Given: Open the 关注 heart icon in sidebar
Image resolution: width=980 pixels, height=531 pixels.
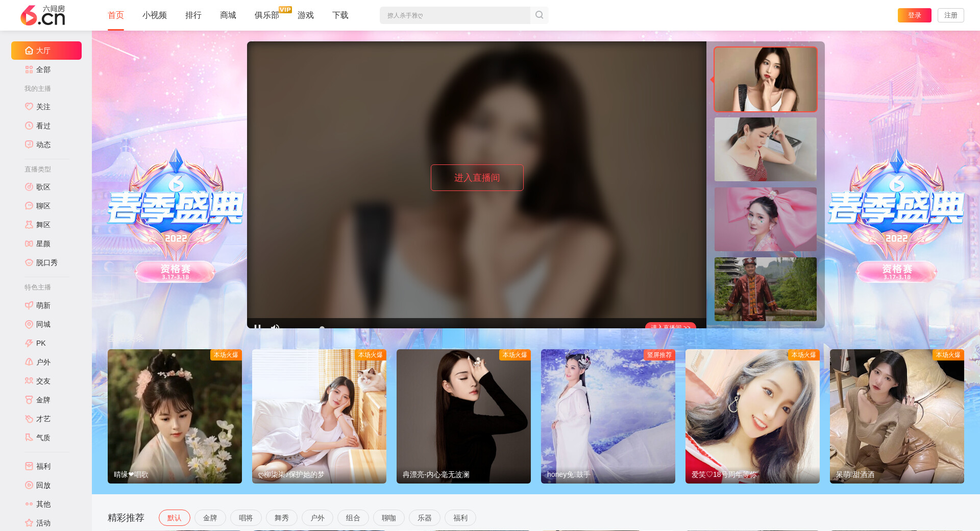Looking at the screenshot, I should point(29,107).
